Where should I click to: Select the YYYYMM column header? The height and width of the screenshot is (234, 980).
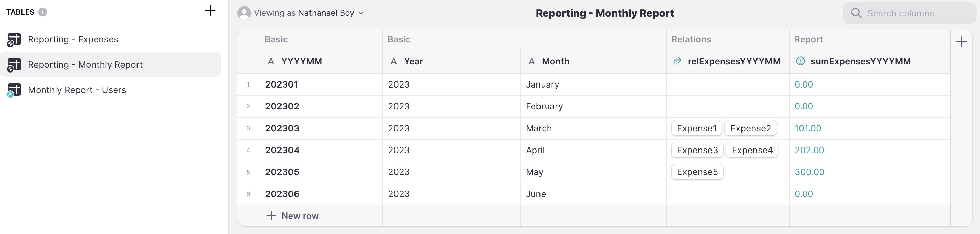301,61
